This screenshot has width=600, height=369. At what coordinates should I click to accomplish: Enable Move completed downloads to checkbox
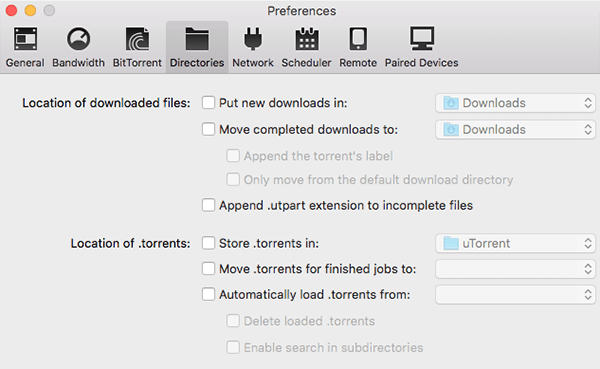pos(209,129)
